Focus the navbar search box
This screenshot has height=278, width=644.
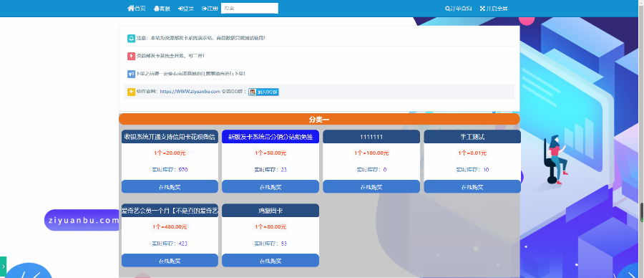point(249,8)
